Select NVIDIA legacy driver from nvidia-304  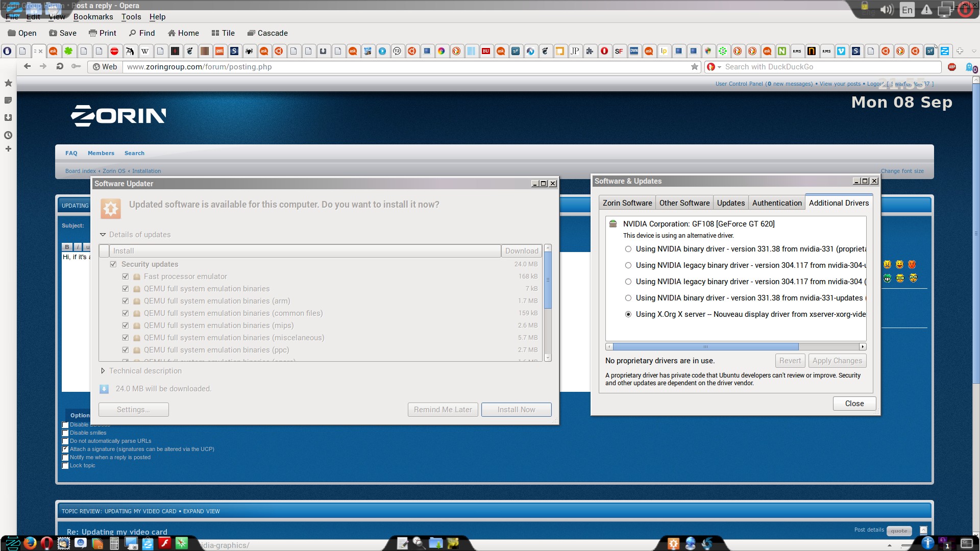pos(628,282)
